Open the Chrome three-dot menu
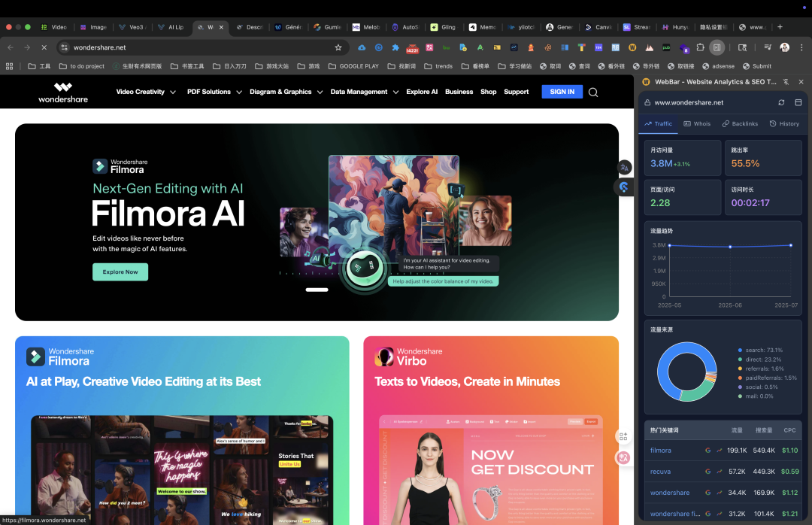The height and width of the screenshot is (525, 812). (x=801, y=47)
